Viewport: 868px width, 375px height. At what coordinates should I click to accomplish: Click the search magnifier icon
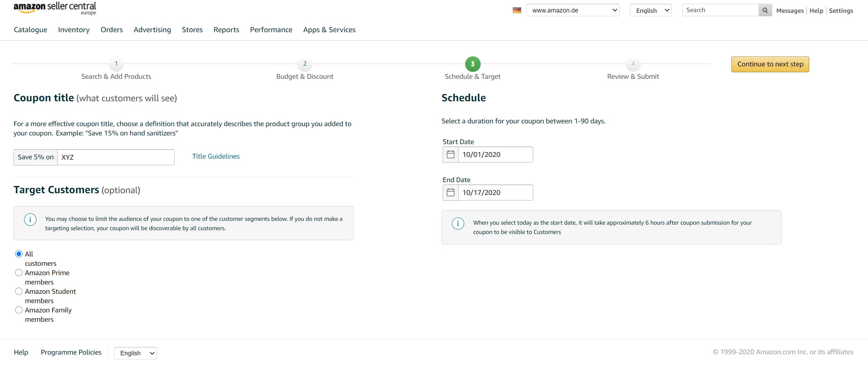[x=765, y=10]
